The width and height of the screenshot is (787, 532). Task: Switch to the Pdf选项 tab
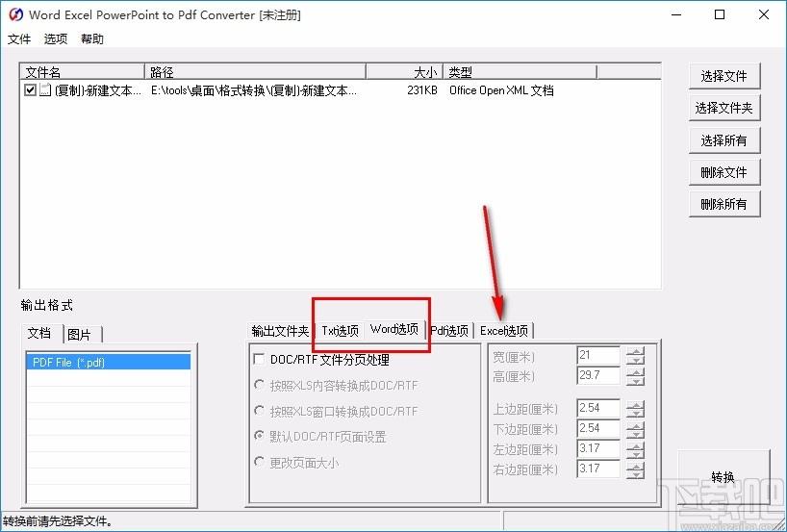coord(449,331)
